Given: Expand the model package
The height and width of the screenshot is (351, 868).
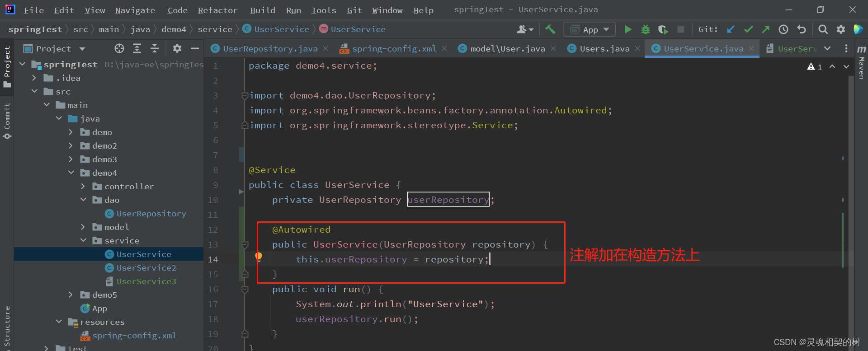Looking at the screenshot, I should [x=83, y=227].
